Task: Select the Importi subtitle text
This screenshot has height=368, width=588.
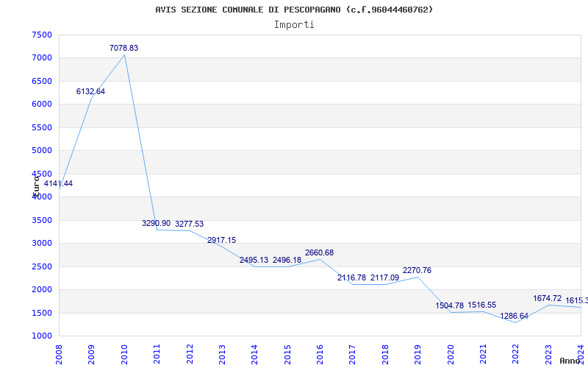Action: tap(294, 24)
